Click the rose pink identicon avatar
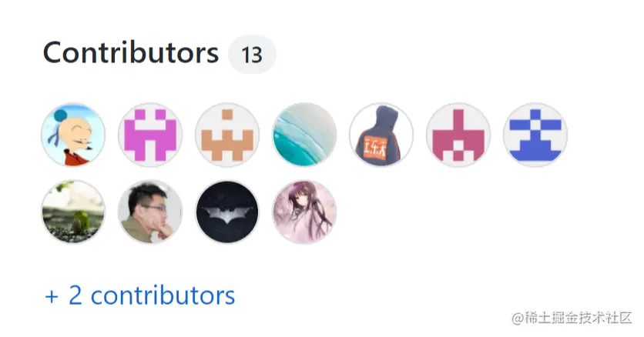Screen dimensions: 644x337 pos(458,135)
